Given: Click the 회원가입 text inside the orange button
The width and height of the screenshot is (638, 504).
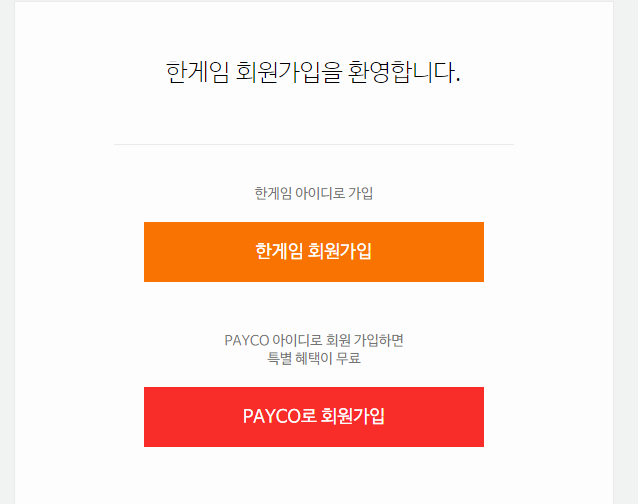Looking at the screenshot, I should [x=339, y=251].
